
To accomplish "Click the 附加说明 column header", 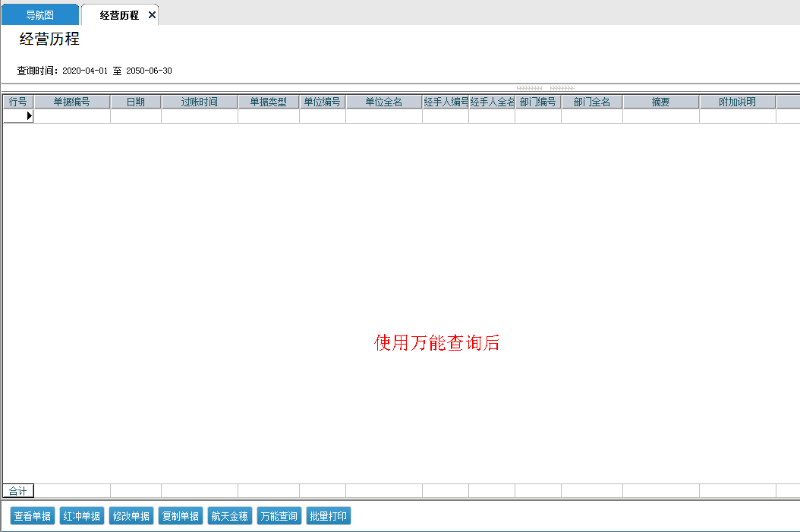I will [x=738, y=102].
